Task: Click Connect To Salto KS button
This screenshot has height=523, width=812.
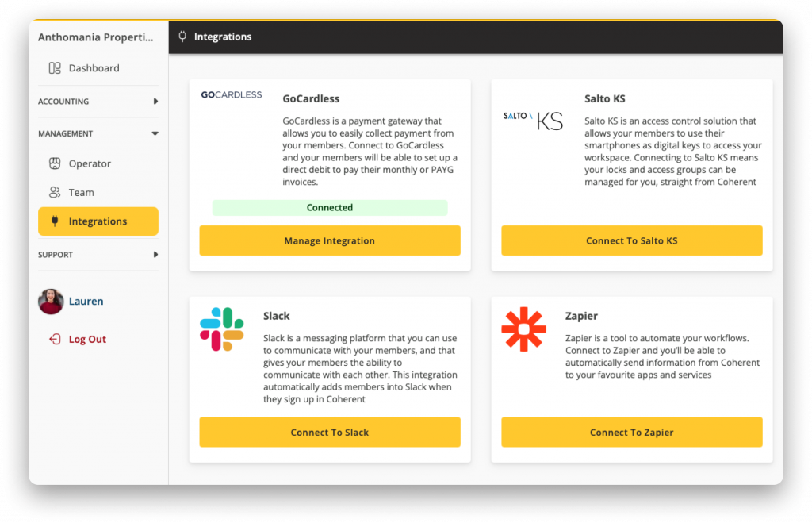Action: click(x=632, y=240)
